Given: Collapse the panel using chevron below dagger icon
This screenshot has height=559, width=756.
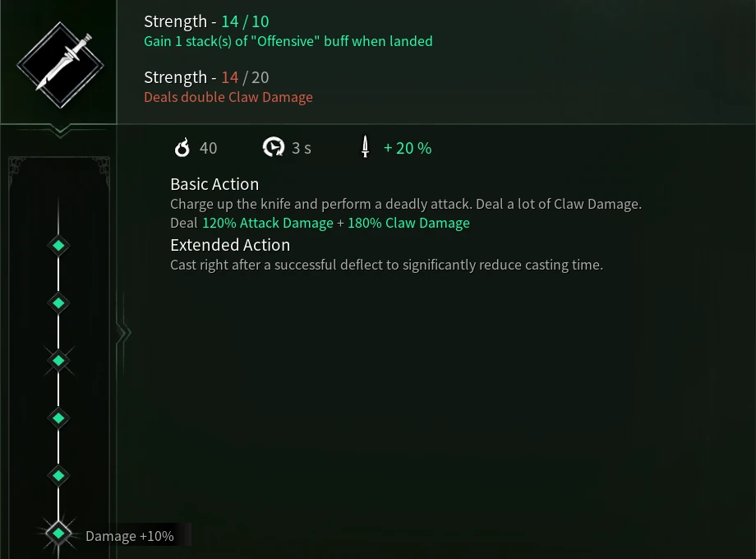Looking at the screenshot, I should click(x=58, y=132).
